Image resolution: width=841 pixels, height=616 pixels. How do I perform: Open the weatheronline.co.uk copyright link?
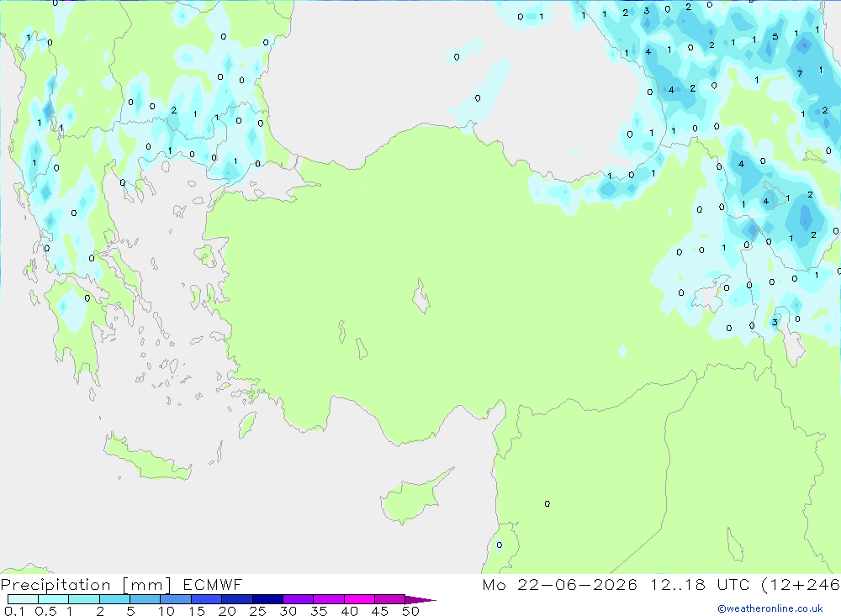pos(770,608)
